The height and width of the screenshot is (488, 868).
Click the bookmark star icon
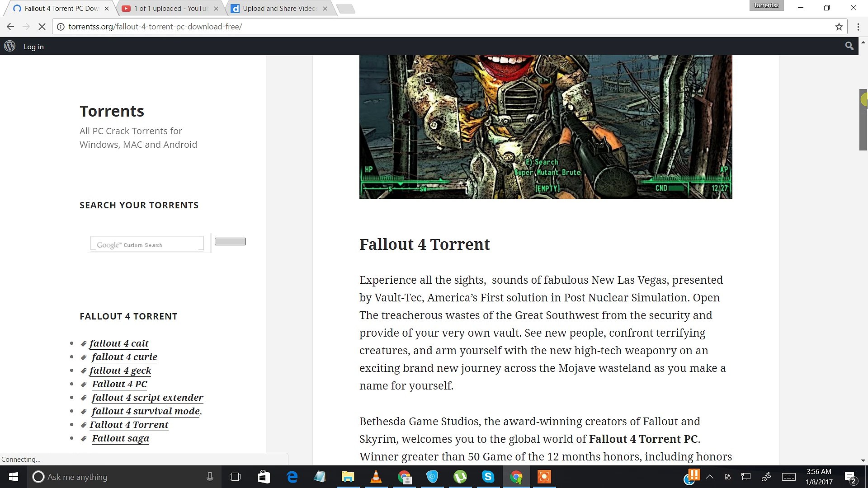tap(839, 27)
